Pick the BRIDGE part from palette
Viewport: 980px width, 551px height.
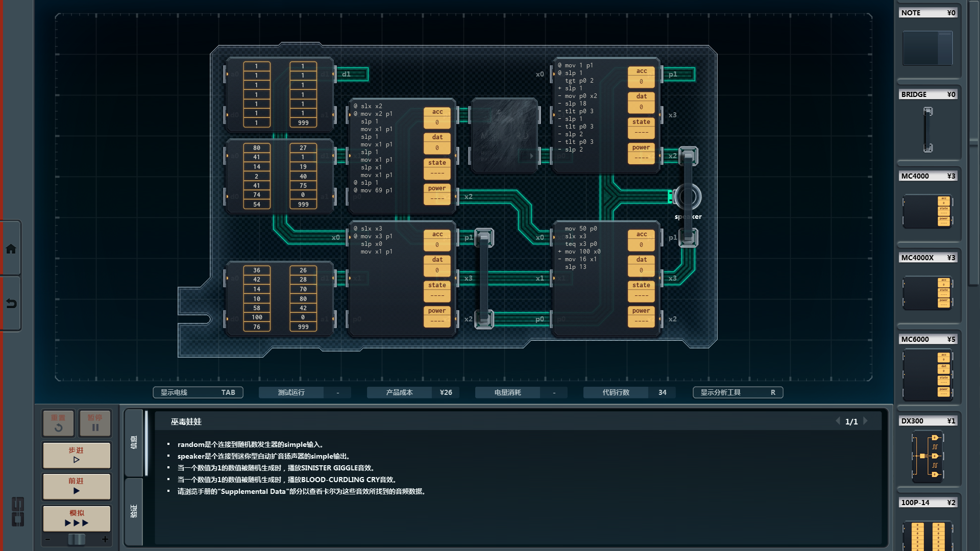tap(927, 130)
